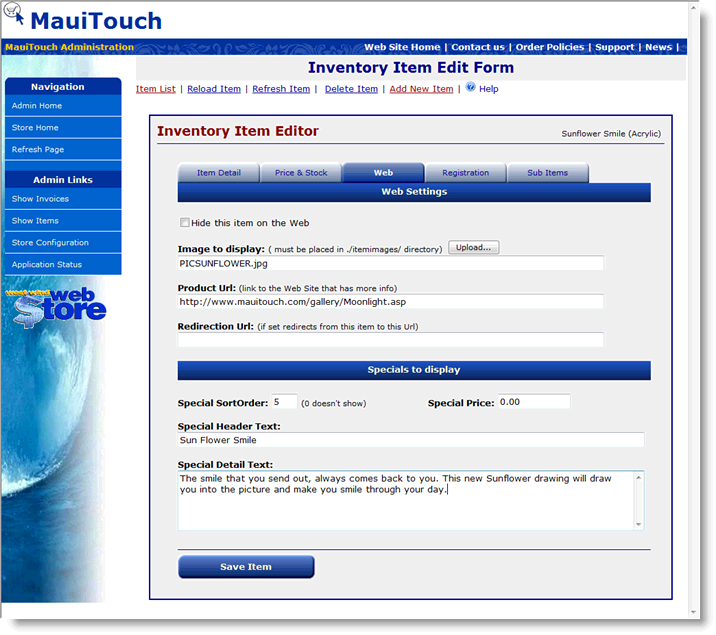Click into the Product Url field
This screenshot has width=716, height=635.
[390, 301]
